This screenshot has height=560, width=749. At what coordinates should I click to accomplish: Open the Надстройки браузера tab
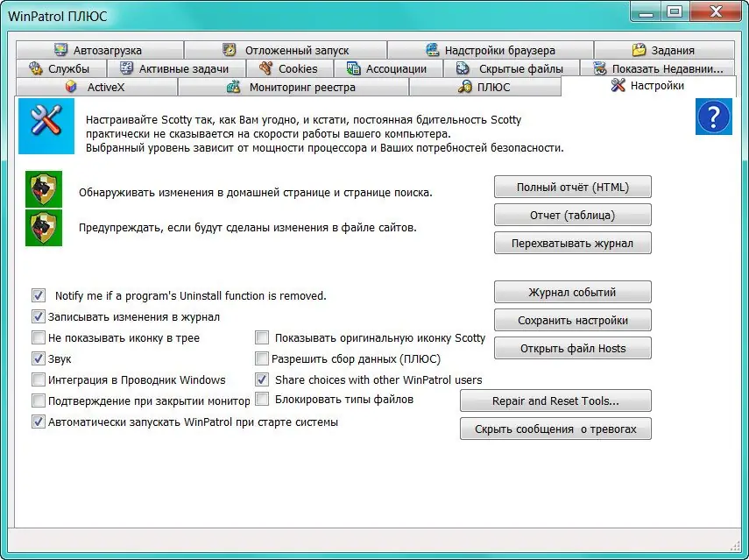(490, 50)
